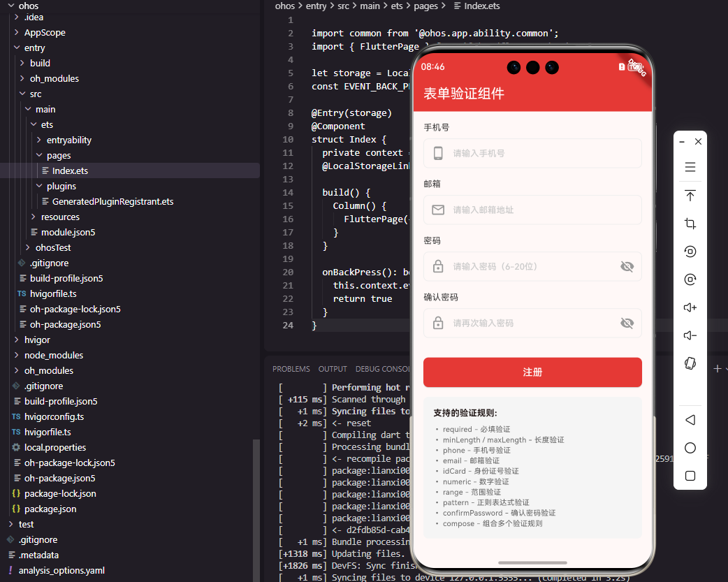This screenshot has height=582, width=728.
Task: Click the emulator volume up icon
Action: tap(690, 307)
